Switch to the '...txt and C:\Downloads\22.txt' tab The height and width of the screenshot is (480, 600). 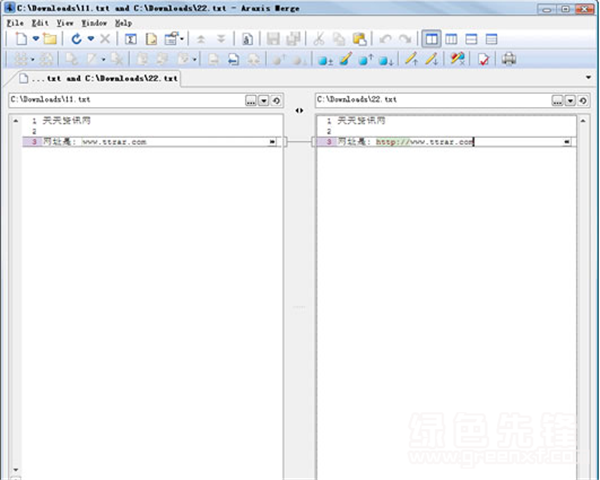100,78
